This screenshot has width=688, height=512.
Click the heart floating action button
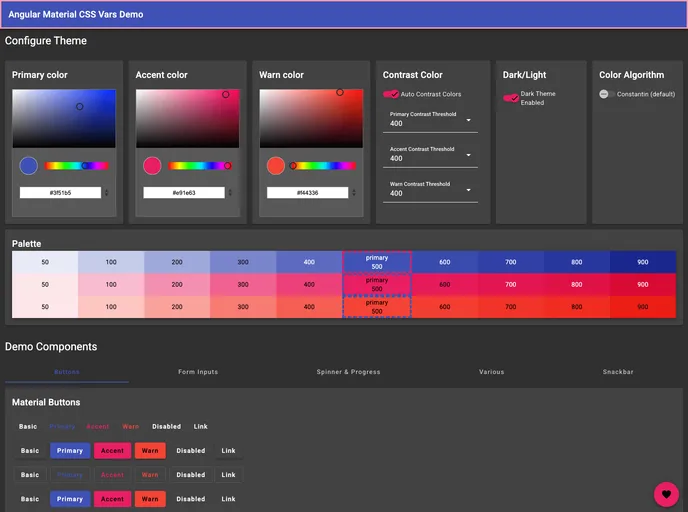[x=666, y=493]
